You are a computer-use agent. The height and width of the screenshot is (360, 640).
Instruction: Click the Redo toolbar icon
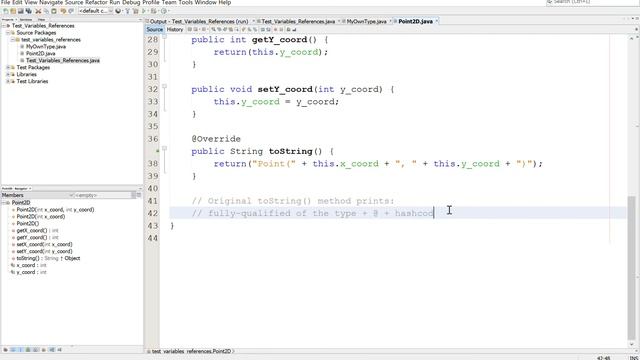[x=71, y=11]
